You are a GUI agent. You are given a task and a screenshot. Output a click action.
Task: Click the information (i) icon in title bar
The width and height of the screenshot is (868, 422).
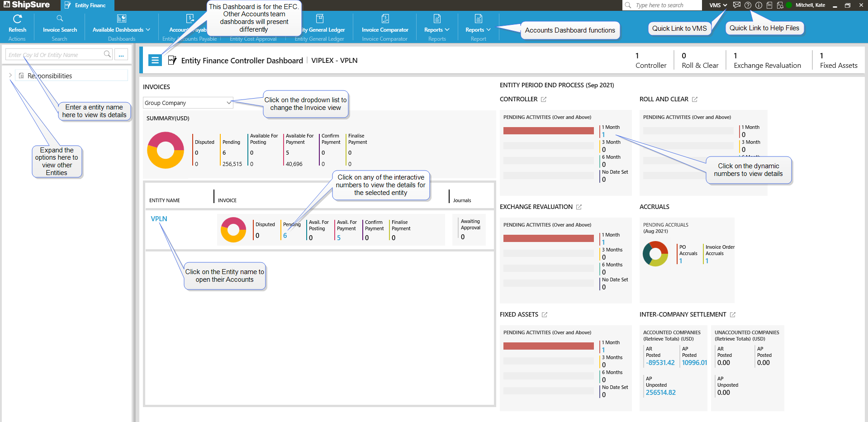pyautogui.click(x=759, y=5)
